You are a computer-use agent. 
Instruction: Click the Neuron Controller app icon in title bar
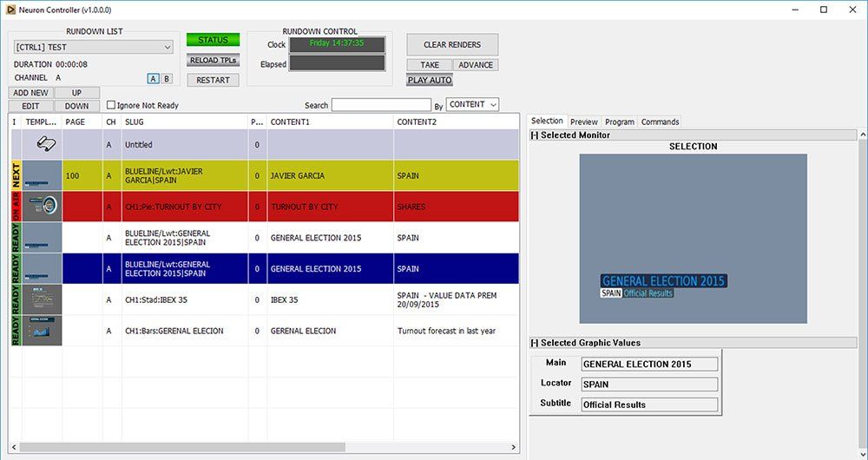pyautogui.click(x=10, y=10)
